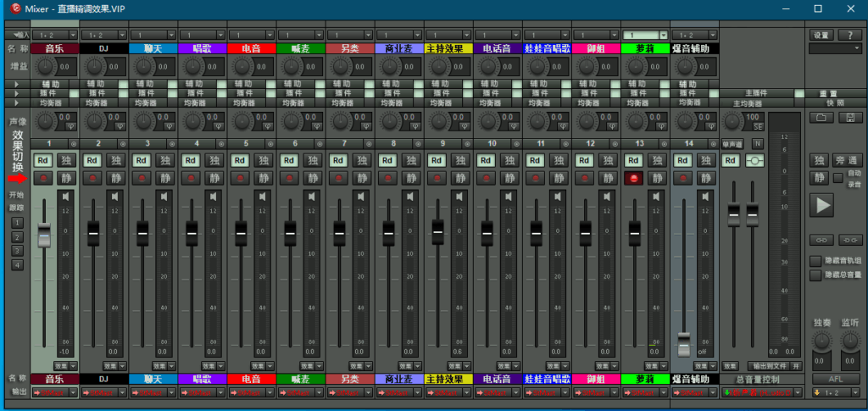Screen dimensions: 868x411
Task: Open the input dropdown of the 萝莉 channel
Action: click(x=664, y=35)
